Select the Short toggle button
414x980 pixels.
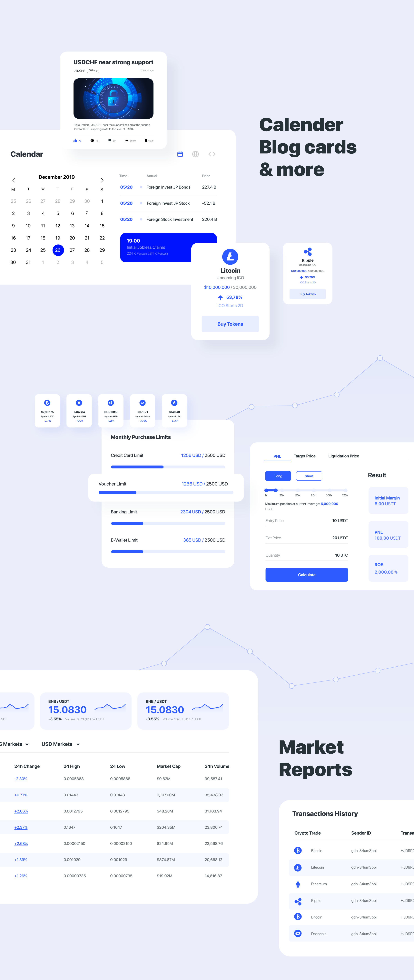308,476
